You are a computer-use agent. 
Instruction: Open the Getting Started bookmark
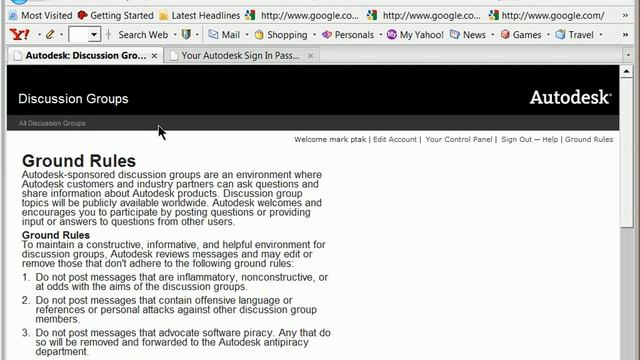coord(116,16)
